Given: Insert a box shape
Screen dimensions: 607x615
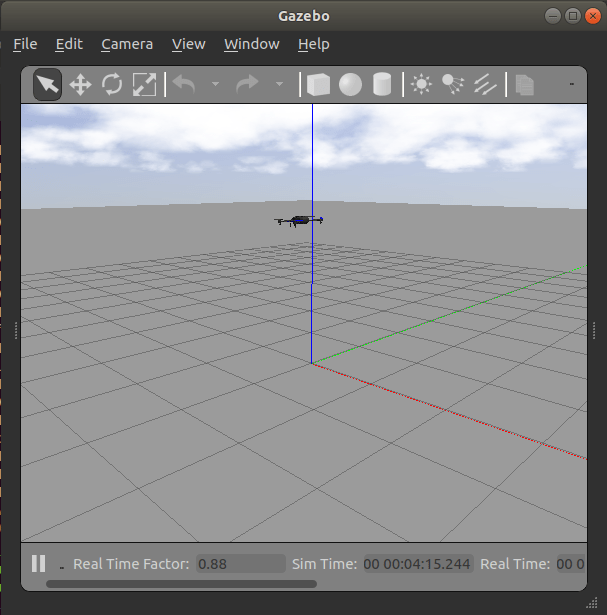Looking at the screenshot, I should pos(318,84).
